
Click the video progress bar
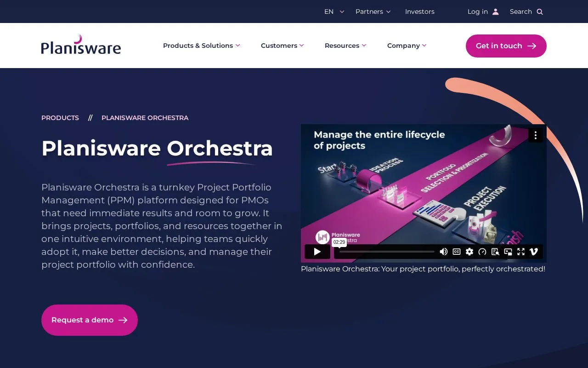pyautogui.click(x=387, y=252)
